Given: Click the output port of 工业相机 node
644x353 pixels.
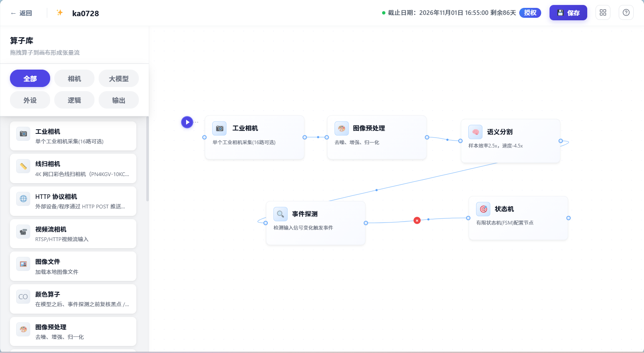Looking at the screenshot, I should (305, 137).
